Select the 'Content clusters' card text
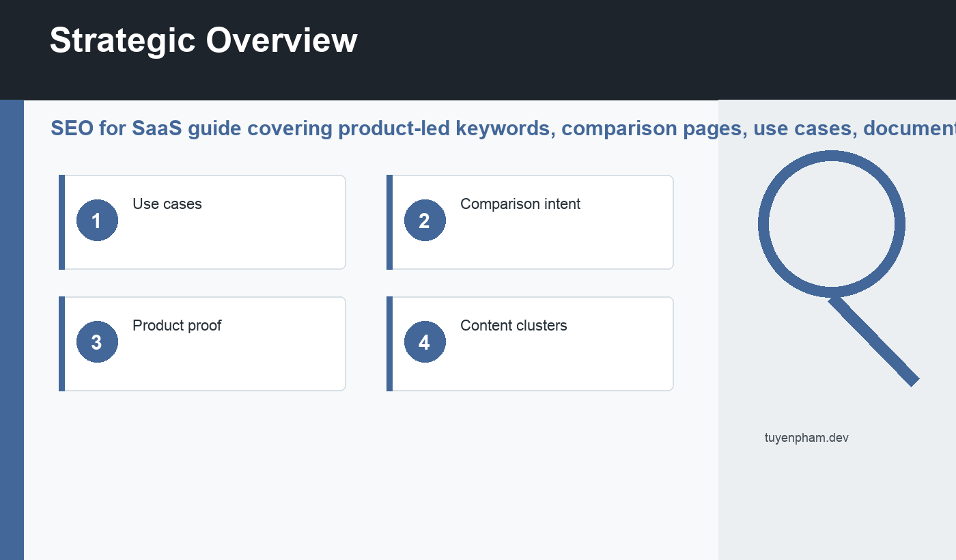This screenshot has width=956, height=560. 514,325
